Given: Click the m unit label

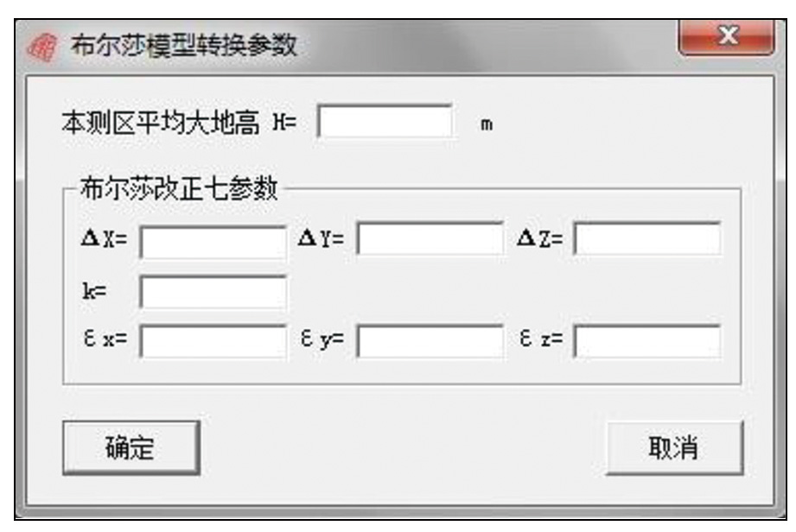Looking at the screenshot, I should [487, 123].
